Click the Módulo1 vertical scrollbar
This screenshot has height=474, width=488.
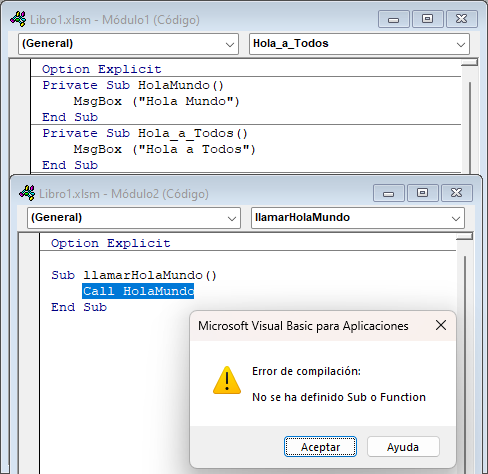(x=470, y=128)
